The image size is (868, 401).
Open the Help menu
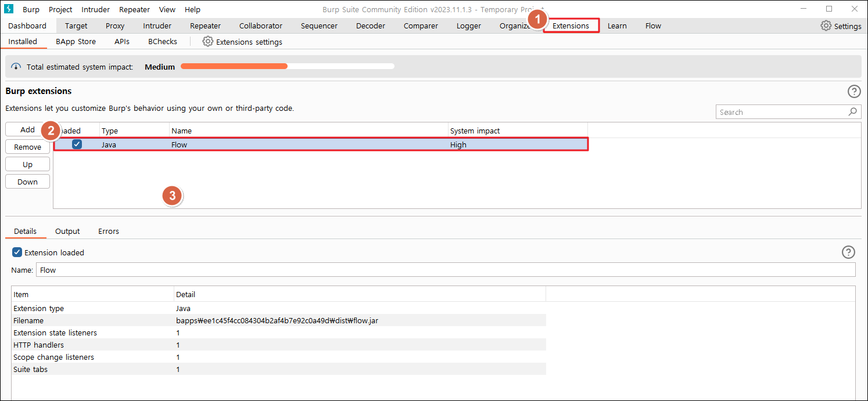(192, 9)
